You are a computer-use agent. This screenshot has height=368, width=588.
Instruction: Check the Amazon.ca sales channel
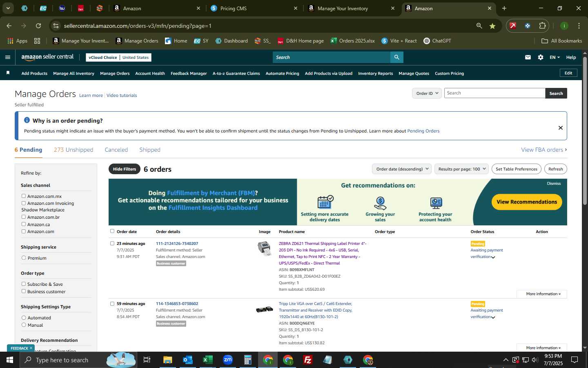24,224
